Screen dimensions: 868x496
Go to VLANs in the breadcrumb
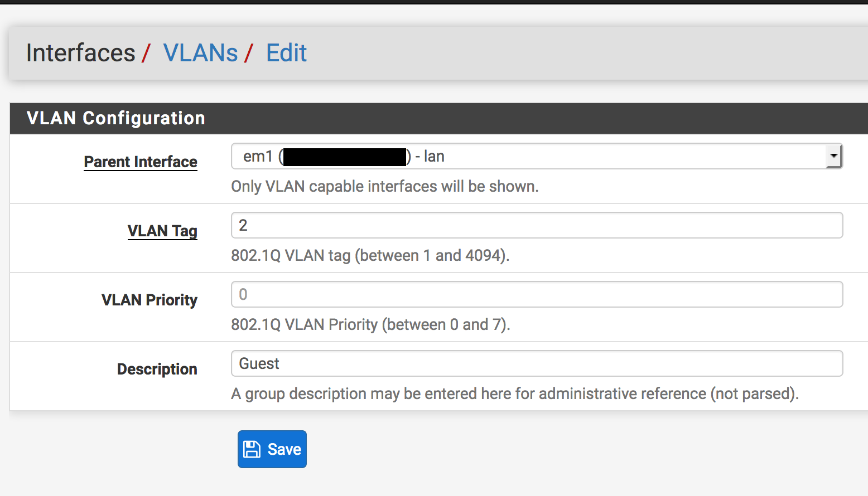pos(200,53)
